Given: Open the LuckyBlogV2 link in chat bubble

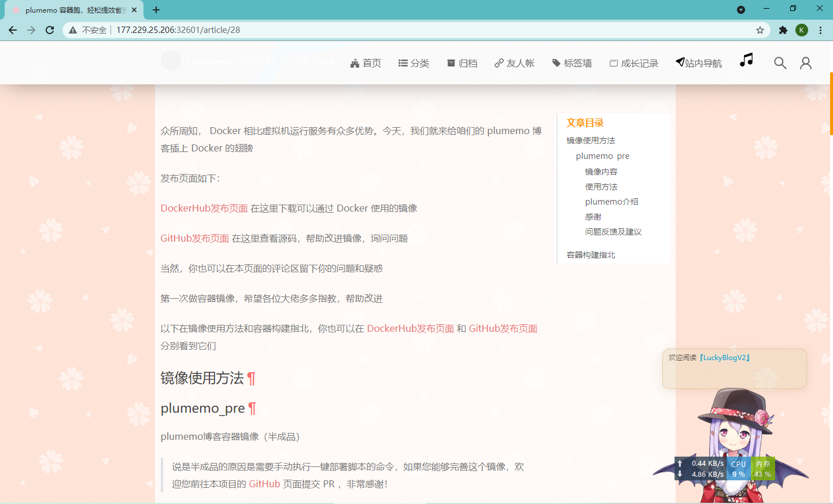Looking at the screenshot, I should point(725,358).
